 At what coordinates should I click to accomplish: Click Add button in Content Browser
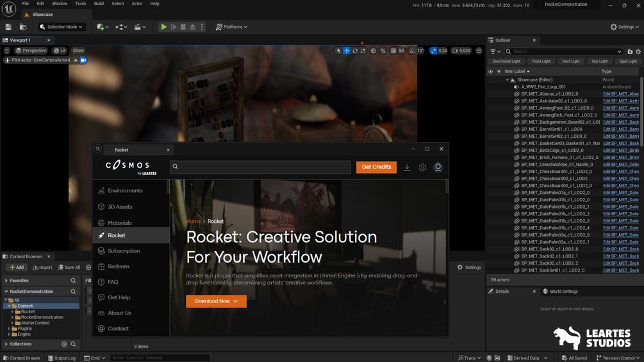pos(17,268)
